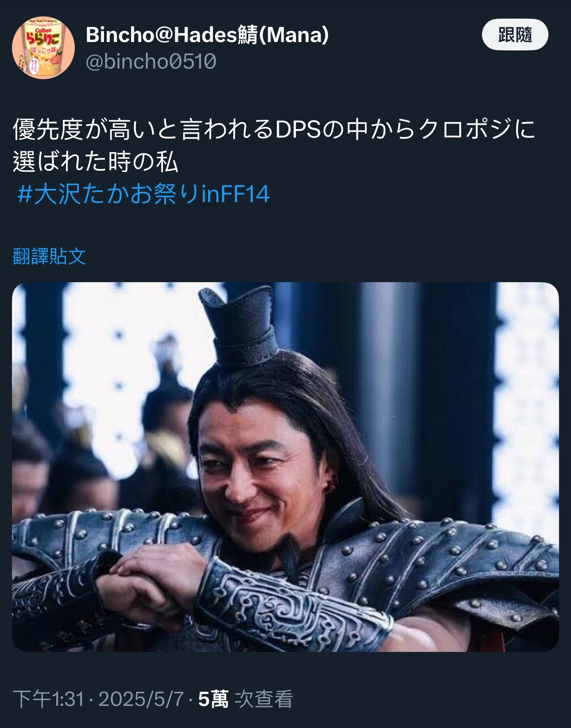Tap the 次查看 views label
Image resolution: width=571 pixels, height=728 pixels.
(x=263, y=699)
